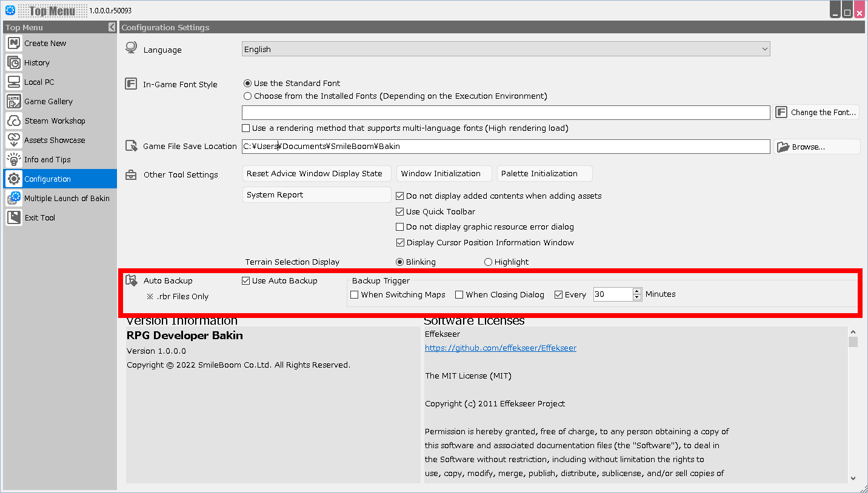Open Multiple Launch of Bakin menu item
Viewport: 868px width, 493px height.
click(66, 198)
